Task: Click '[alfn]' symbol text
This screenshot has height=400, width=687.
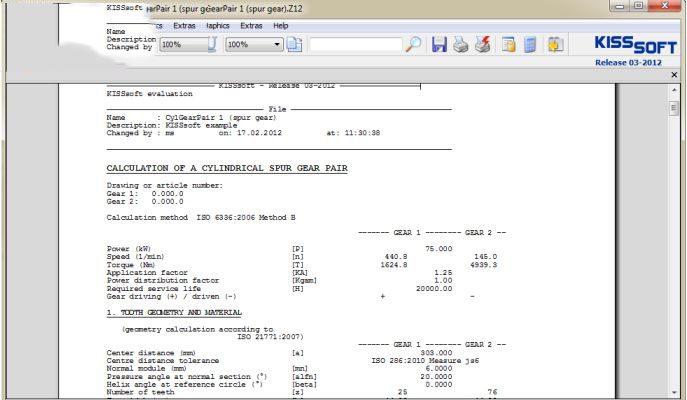Action: (x=304, y=377)
